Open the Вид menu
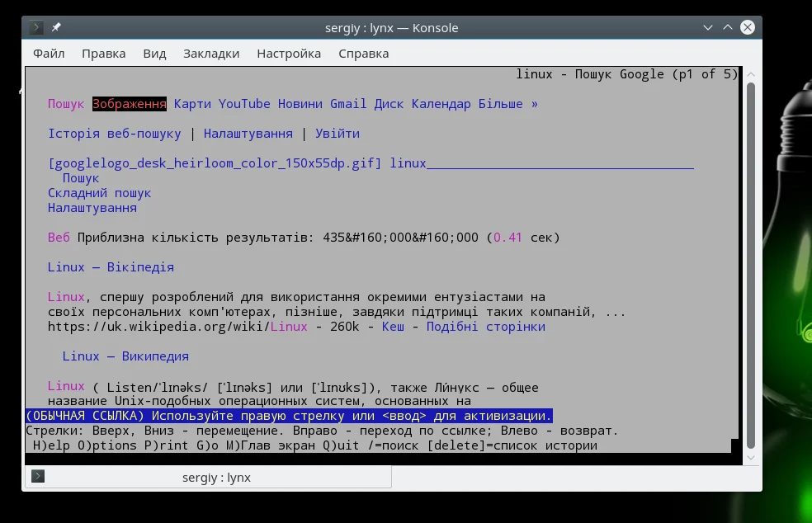The image size is (812, 523). pos(154,54)
